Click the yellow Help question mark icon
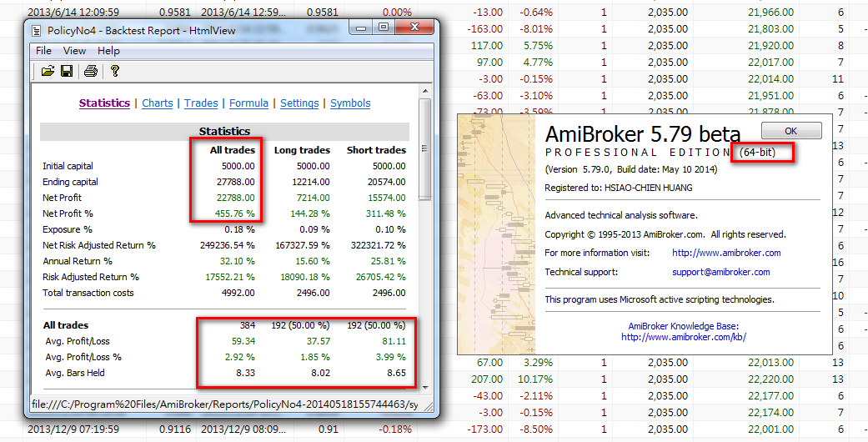The height and width of the screenshot is (442, 868). click(114, 71)
